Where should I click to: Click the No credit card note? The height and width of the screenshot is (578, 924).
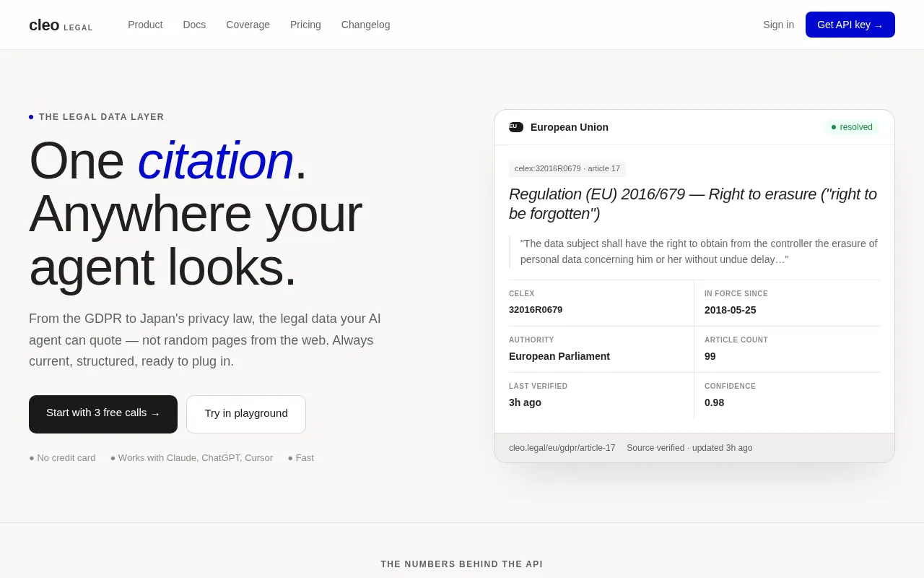pos(62,457)
